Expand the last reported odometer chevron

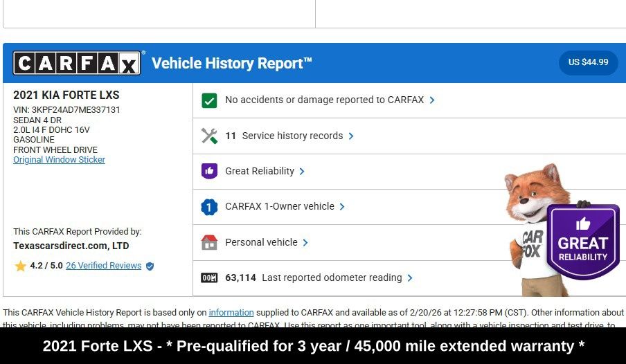pyautogui.click(x=410, y=278)
